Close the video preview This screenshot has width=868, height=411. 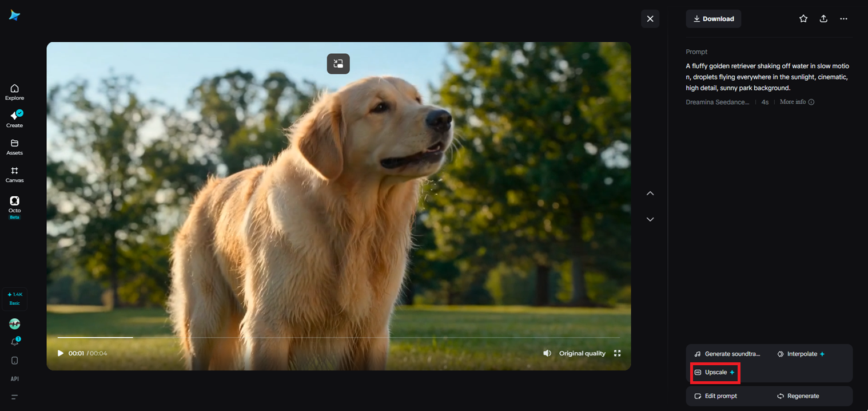650,19
